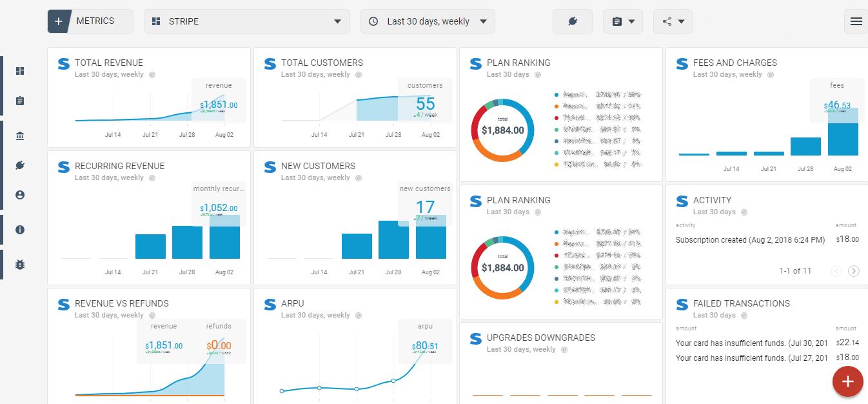This screenshot has height=404, width=868.
Task: Show the info icon in sidebar
Action: click(x=20, y=230)
